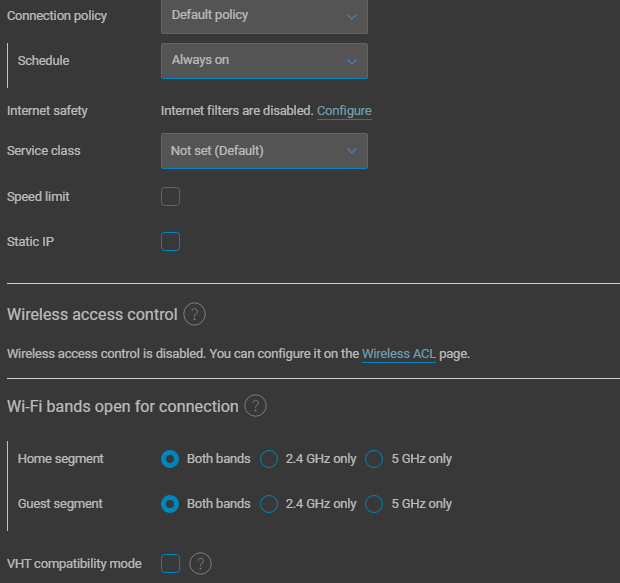Open the Service class dropdown
620x583 pixels.
point(264,151)
